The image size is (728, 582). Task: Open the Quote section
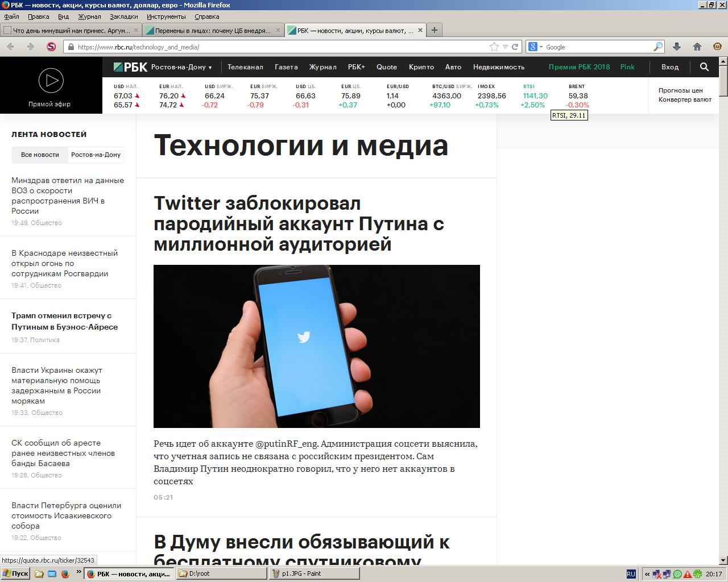click(387, 67)
